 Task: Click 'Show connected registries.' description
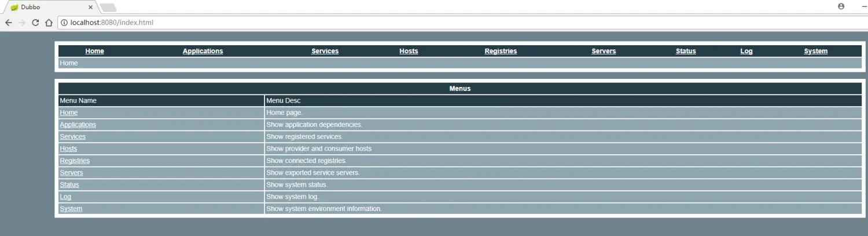(x=307, y=161)
